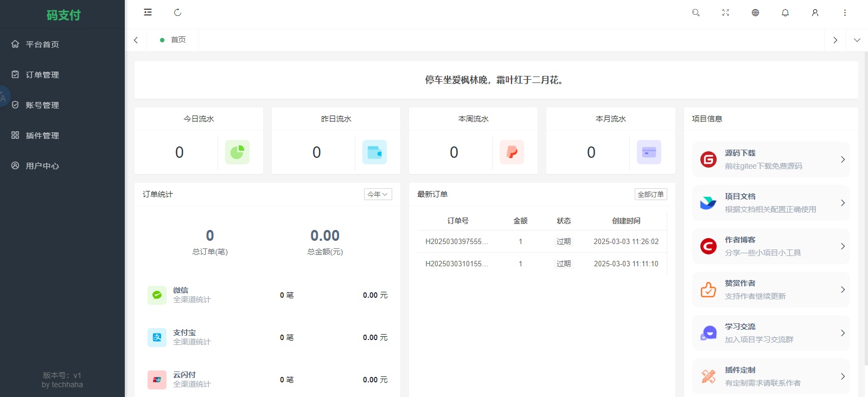Open the 源码下载 link title
Screen dimensions: 868x397
point(740,153)
